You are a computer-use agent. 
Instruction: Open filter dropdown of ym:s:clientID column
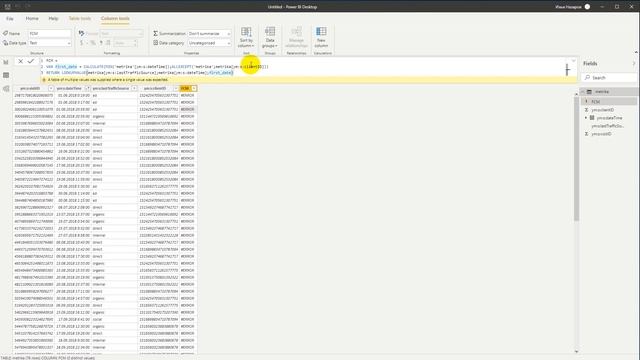pyautogui.click(x=176, y=89)
